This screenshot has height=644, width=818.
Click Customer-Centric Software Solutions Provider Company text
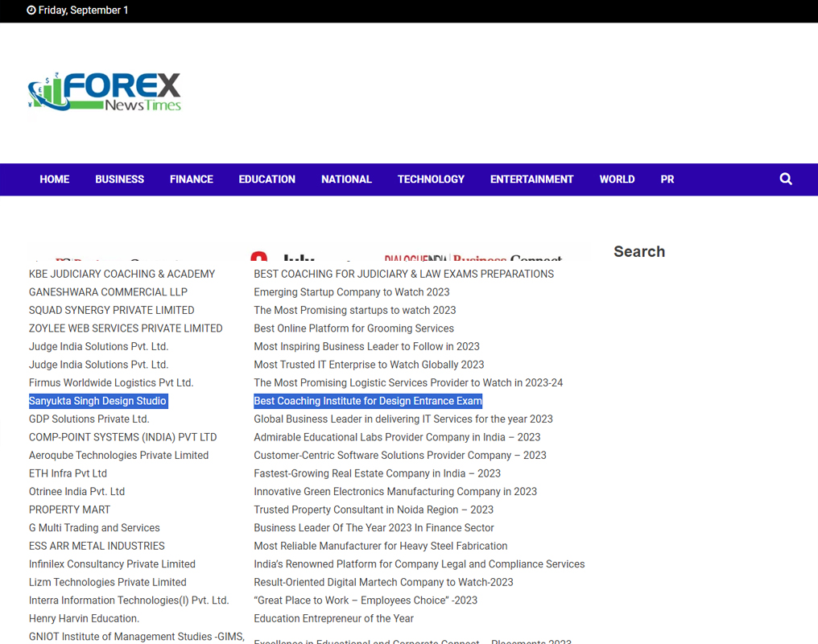pos(400,456)
